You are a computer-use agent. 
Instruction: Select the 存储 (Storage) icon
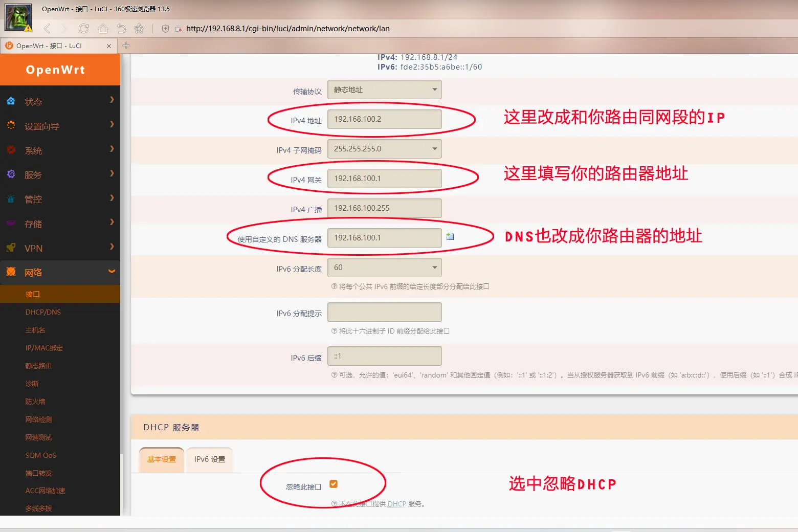[x=11, y=224]
